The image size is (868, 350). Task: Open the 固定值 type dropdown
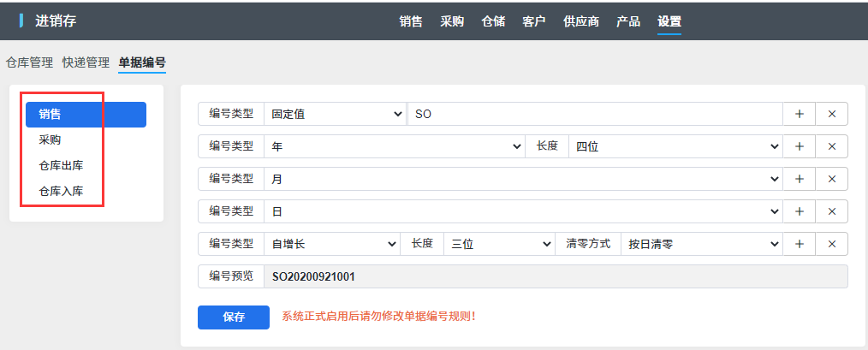coord(335,114)
